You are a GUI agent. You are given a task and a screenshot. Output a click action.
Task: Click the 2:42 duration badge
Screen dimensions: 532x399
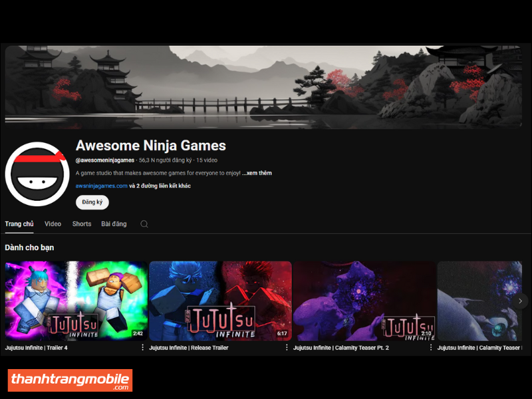pyautogui.click(x=138, y=334)
